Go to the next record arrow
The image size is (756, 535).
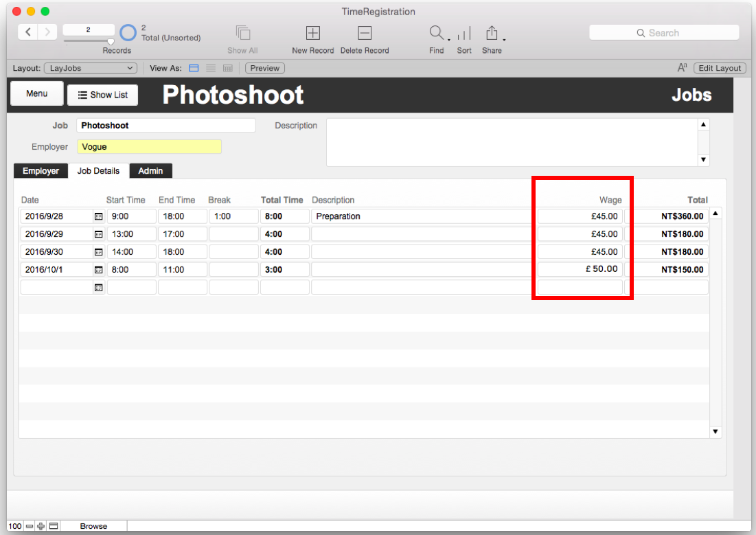pos(47,32)
